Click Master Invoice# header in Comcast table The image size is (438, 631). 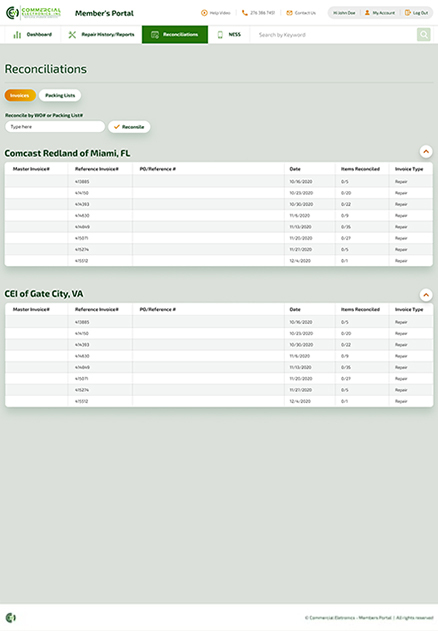(x=31, y=169)
